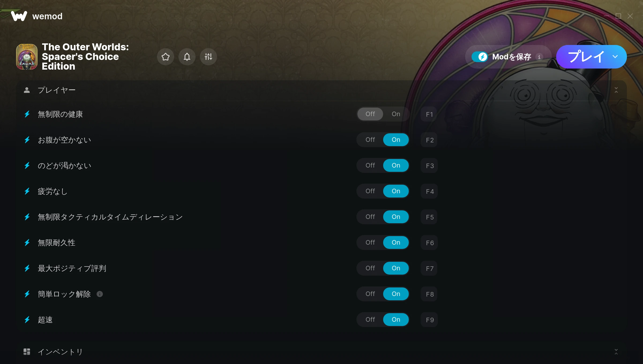Click the info icon beside Modを保存
The width and height of the screenshot is (643, 364).
[539, 57]
